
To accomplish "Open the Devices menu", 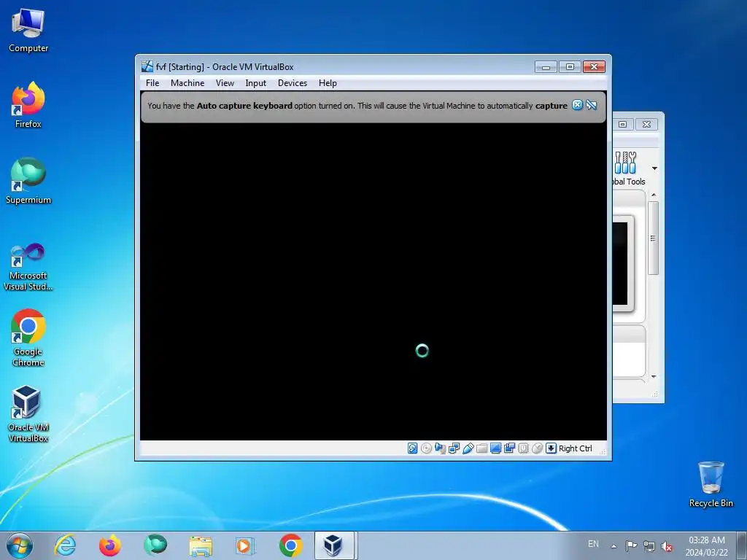I will [292, 83].
